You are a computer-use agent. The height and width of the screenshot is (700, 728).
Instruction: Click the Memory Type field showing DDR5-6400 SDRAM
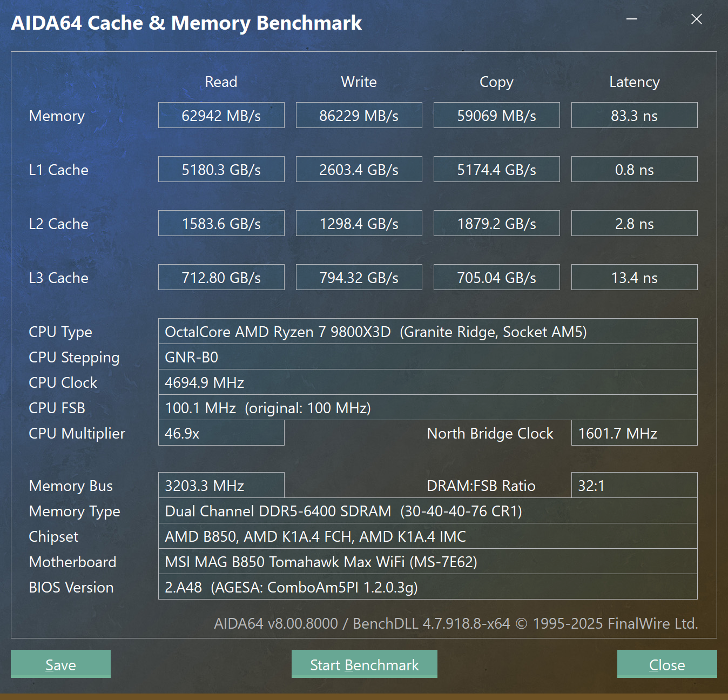tap(428, 510)
